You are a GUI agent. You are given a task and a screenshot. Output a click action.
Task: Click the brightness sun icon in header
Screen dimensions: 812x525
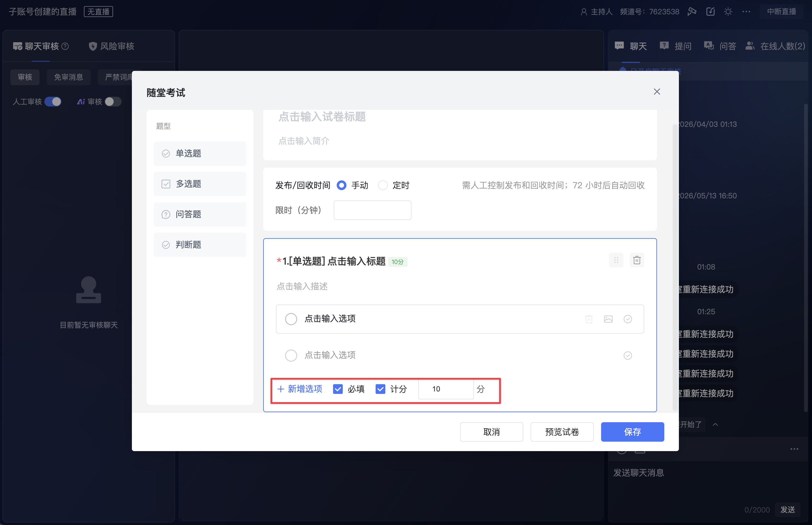point(728,12)
